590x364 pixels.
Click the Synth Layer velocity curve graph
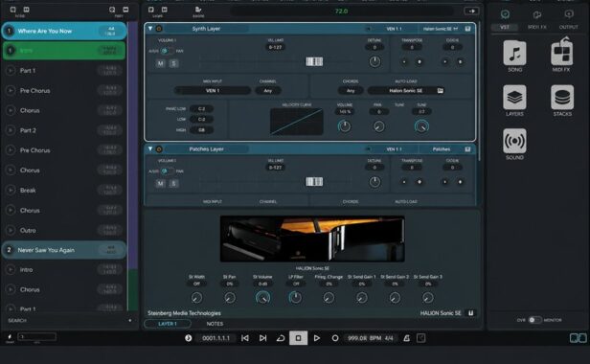pyautogui.click(x=297, y=122)
